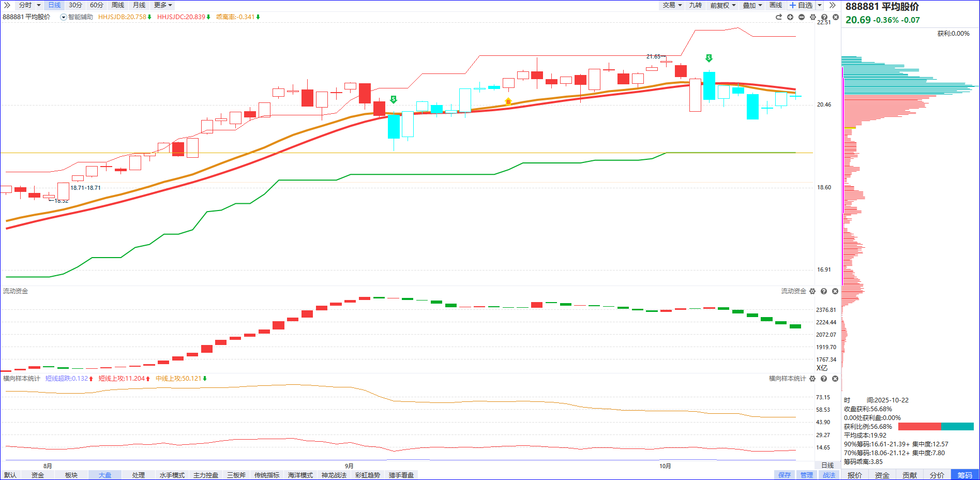Click the 获利比例 red-teal progress bar
This screenshot has height=480, width=980.
[936, 427]
